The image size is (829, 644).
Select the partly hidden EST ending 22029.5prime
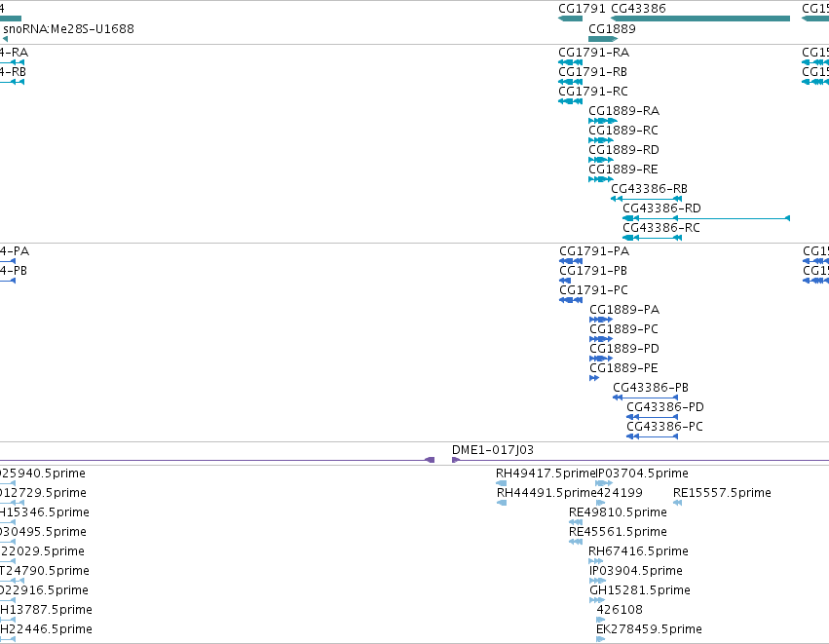[x=42, y=552]
